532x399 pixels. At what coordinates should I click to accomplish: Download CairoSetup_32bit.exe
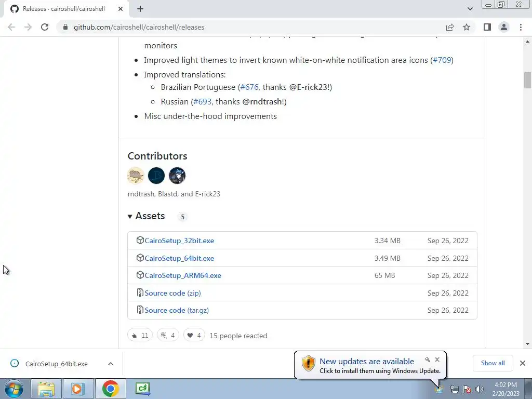point(179,241)
